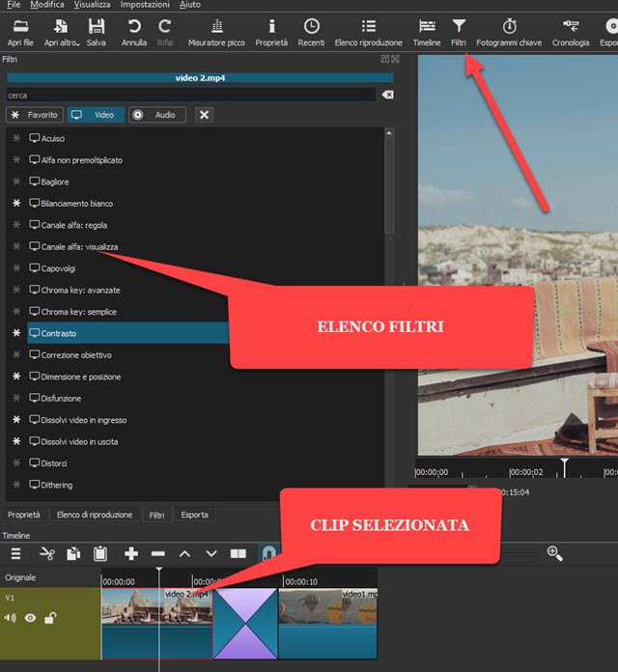Open the Misuratore picco panel
Viewport: 618px width, 672px height.
coord(216,33)
